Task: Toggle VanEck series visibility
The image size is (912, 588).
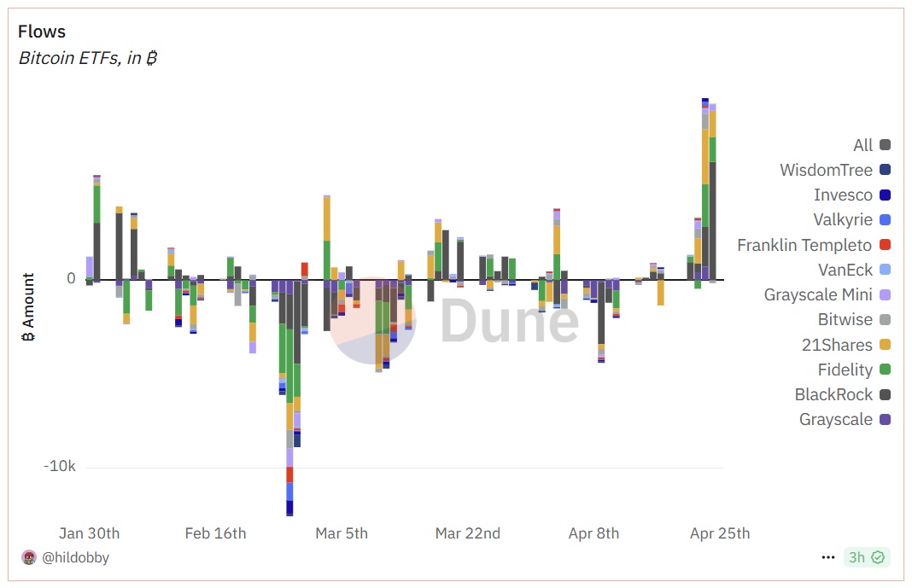Action: 845,270
